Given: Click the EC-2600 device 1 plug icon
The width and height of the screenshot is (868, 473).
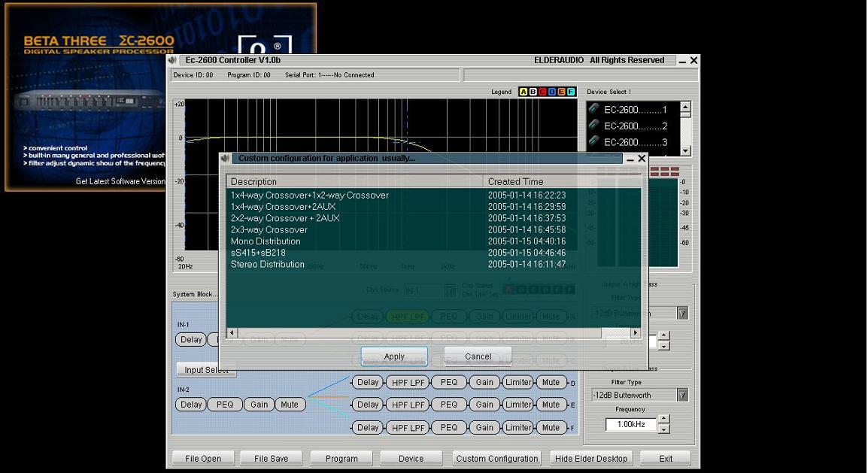Looking at the screenshot, I should pos(594,108).
